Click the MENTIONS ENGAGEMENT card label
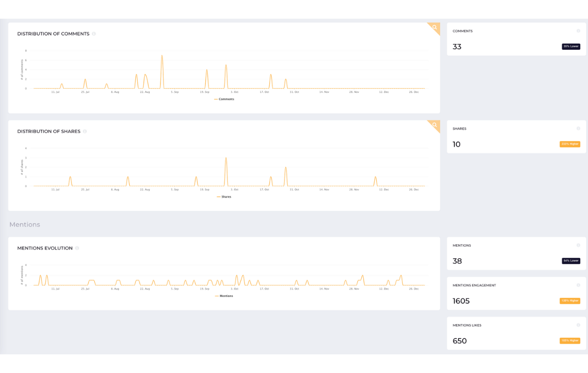Image resolution: width=588 pixels, height=373 pixels. click(x=474, y=285)
